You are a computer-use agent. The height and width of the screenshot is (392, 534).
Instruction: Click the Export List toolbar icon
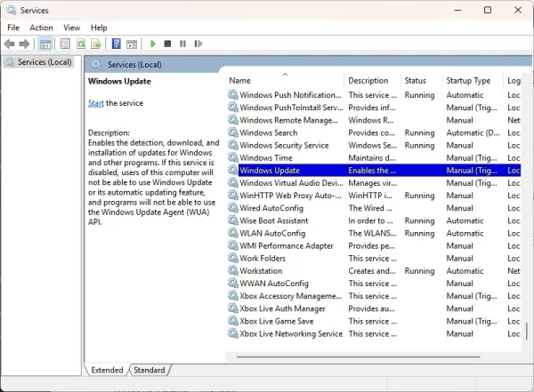coord(96,44)
